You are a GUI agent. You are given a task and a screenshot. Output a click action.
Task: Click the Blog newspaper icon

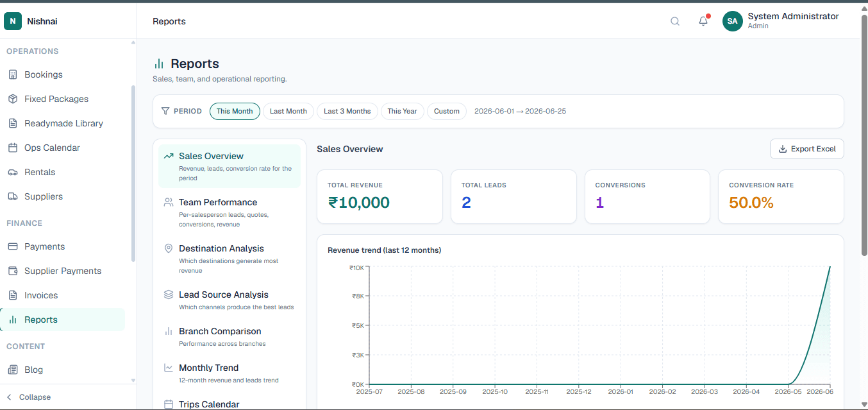click(13, 370)
